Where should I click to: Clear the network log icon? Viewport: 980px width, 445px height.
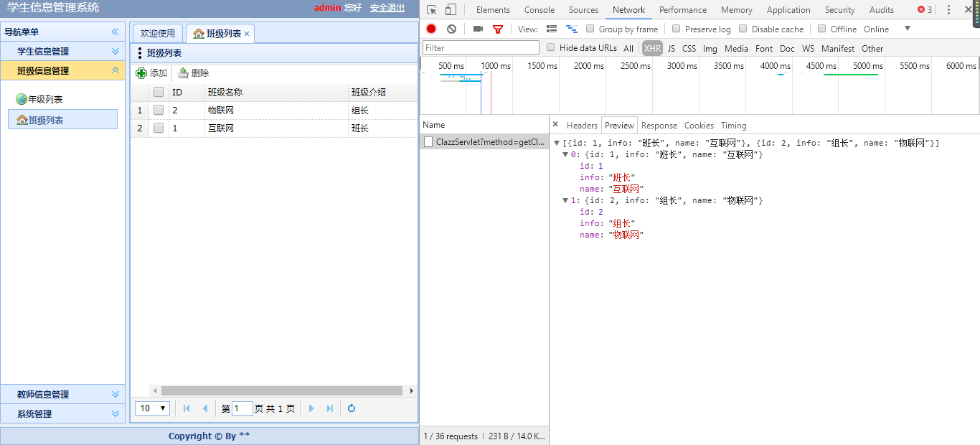click(451, 29)
